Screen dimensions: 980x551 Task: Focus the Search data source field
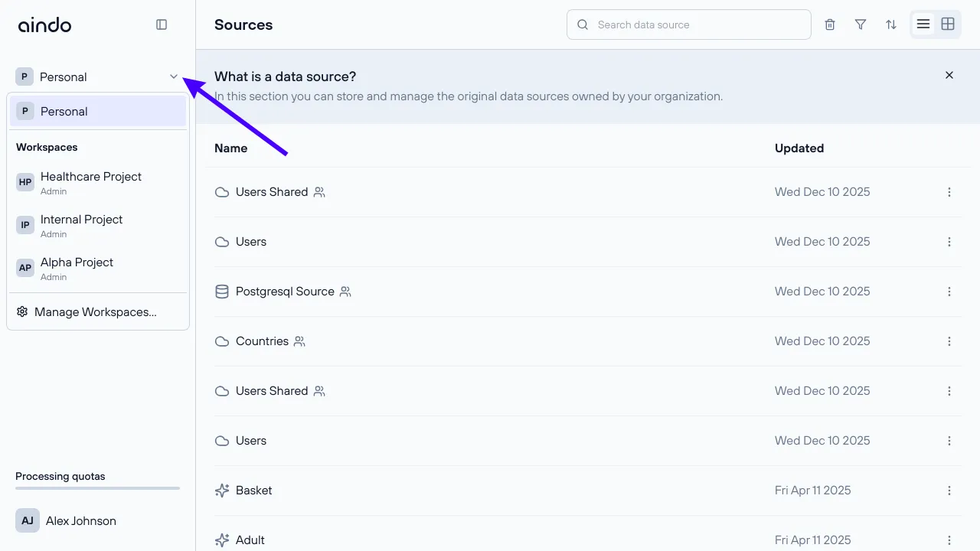tap(697, 24)
